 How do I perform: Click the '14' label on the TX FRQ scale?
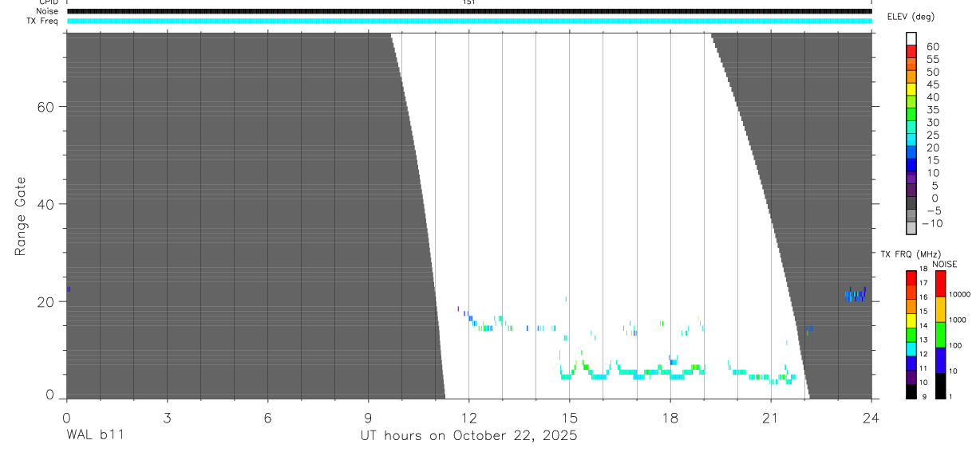pos(923,325)
